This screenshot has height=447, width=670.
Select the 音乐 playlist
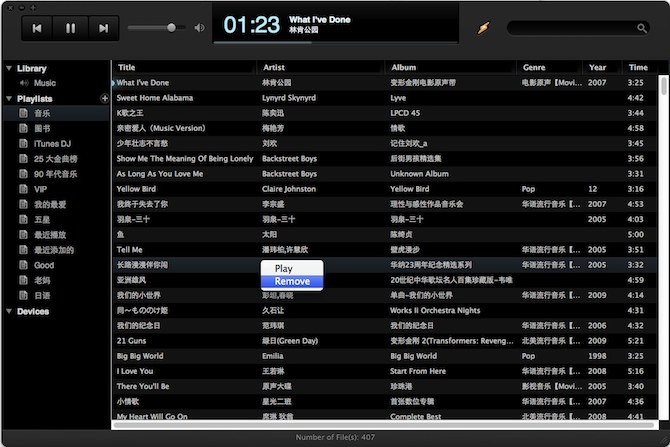click(56, 113)
